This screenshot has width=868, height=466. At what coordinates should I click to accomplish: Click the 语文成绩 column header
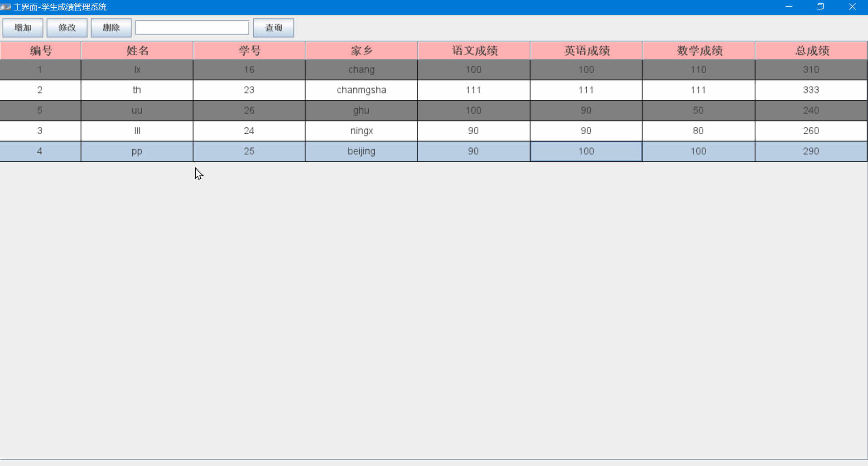(x=474, y=51)
